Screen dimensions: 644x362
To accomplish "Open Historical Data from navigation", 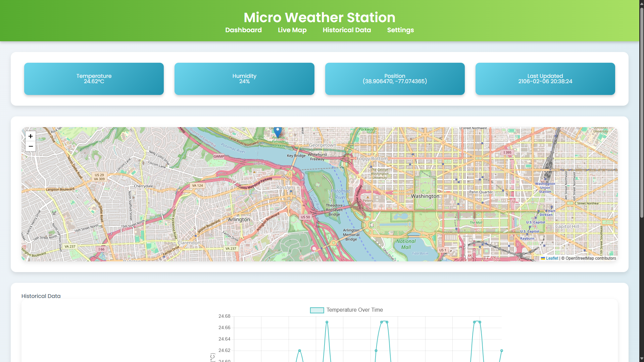I will (x=347, y=30).
